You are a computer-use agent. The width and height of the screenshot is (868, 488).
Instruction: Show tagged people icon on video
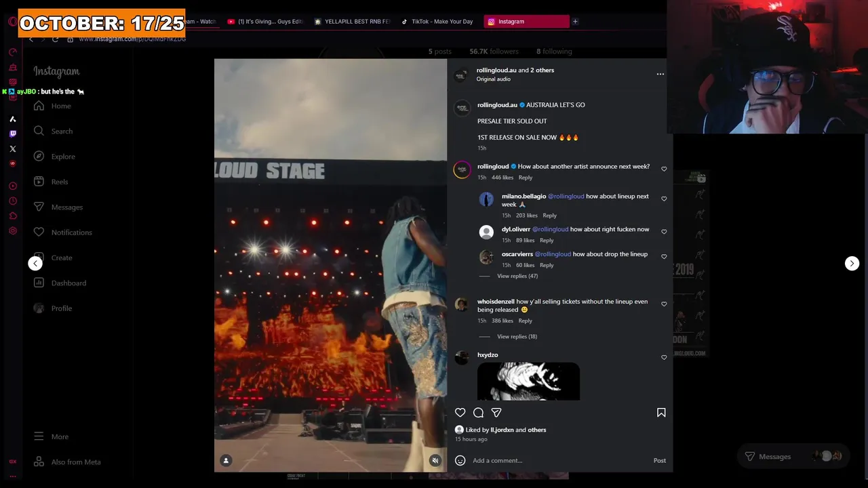click(226, 461)
